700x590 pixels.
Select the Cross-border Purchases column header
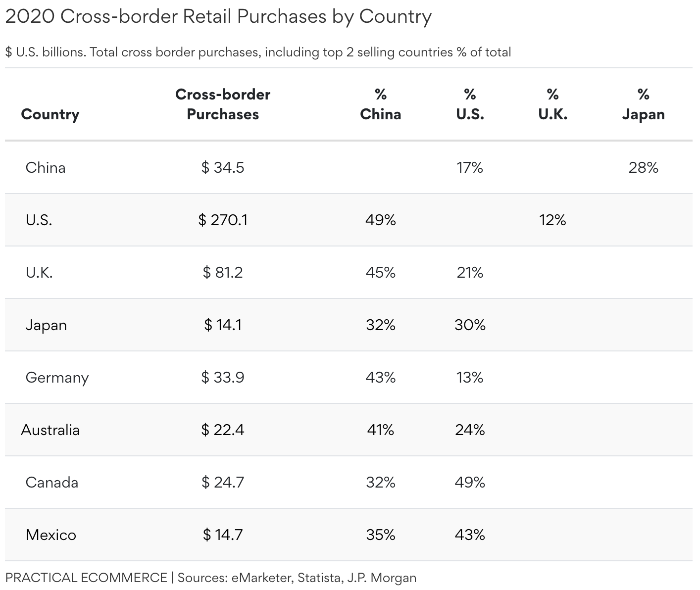223,104
